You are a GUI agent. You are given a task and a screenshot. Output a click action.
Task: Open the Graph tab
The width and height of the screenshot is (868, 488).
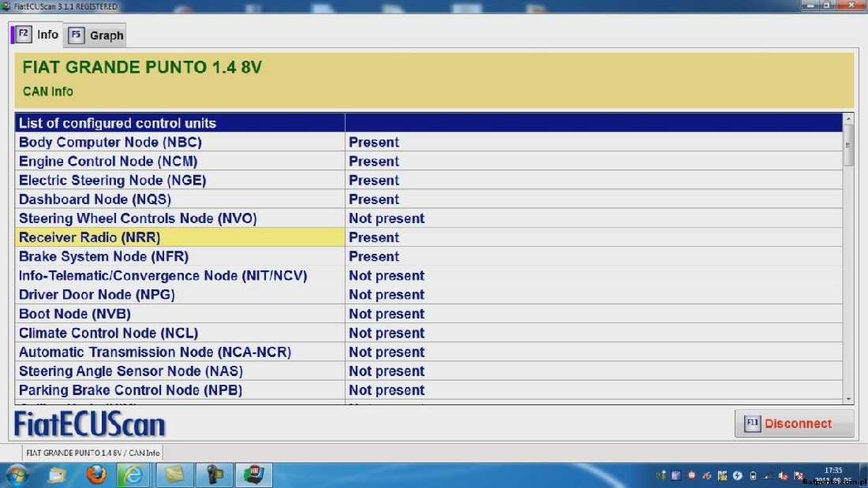tap(95, 35)
